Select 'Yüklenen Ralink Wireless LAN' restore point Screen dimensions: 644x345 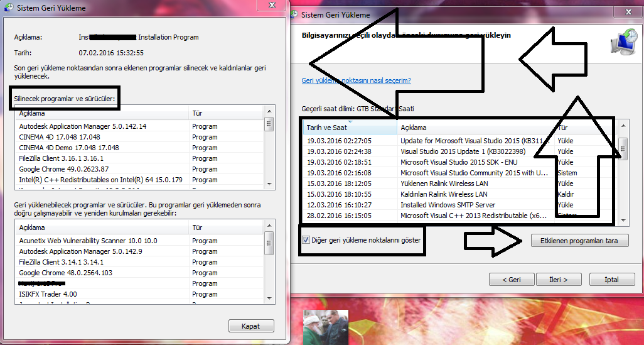[459, 183]
